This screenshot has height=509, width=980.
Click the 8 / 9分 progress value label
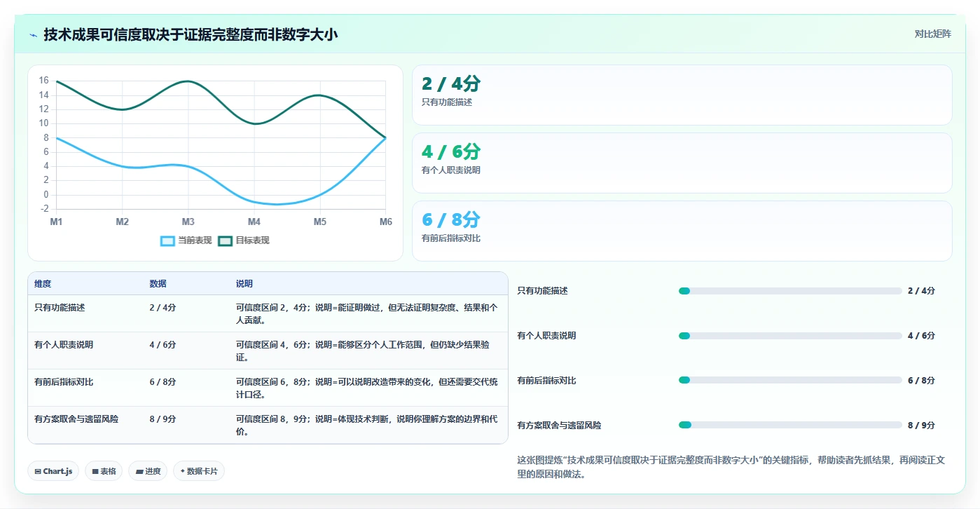coord(921,425)
